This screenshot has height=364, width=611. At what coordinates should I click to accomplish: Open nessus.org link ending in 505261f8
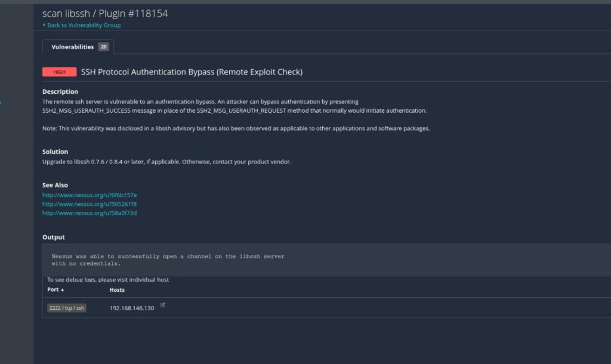[90, 204]
